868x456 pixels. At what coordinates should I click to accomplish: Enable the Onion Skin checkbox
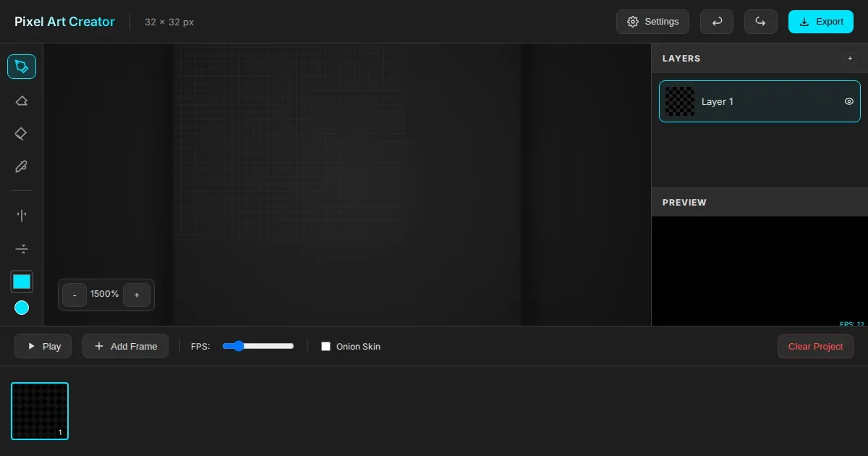pyautogui.click(x=325, y=347)
